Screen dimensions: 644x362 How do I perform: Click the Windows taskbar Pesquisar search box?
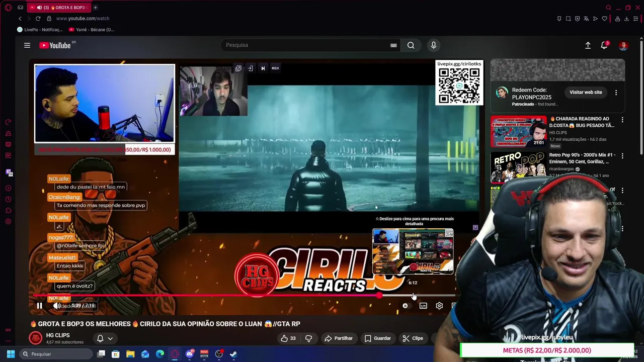55,354
